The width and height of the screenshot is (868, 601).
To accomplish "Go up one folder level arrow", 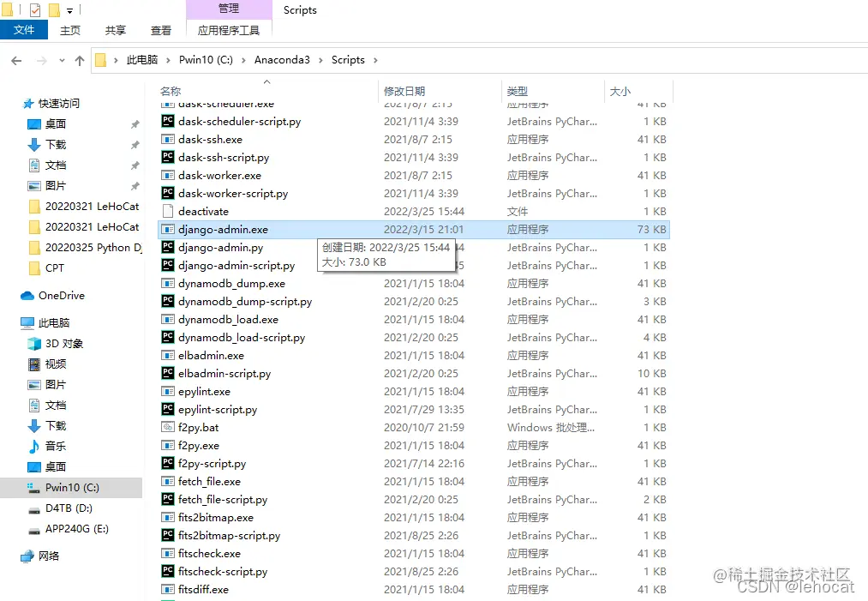I will (x=80, y=60).
